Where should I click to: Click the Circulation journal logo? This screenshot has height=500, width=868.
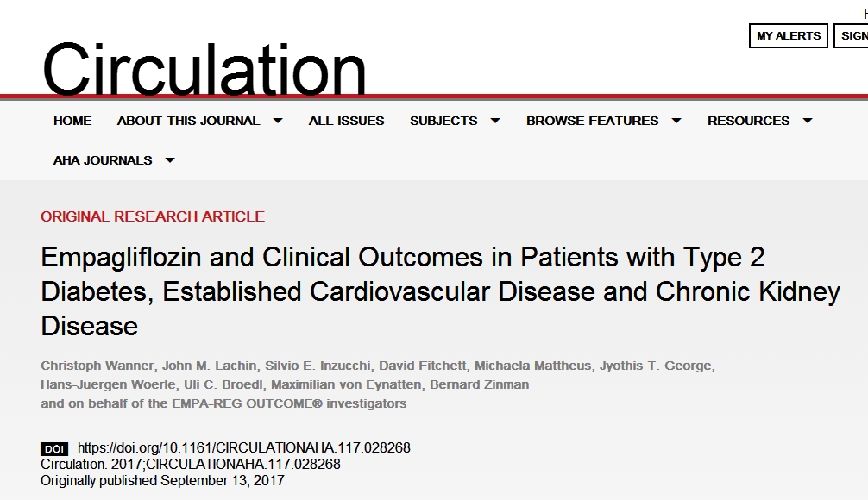click(204, 69)
